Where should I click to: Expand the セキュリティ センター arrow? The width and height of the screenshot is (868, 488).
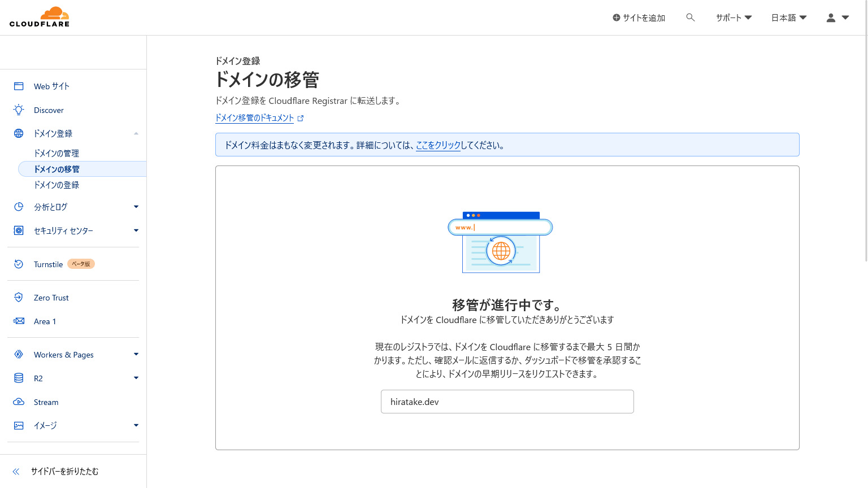click(x=136, y=230)
